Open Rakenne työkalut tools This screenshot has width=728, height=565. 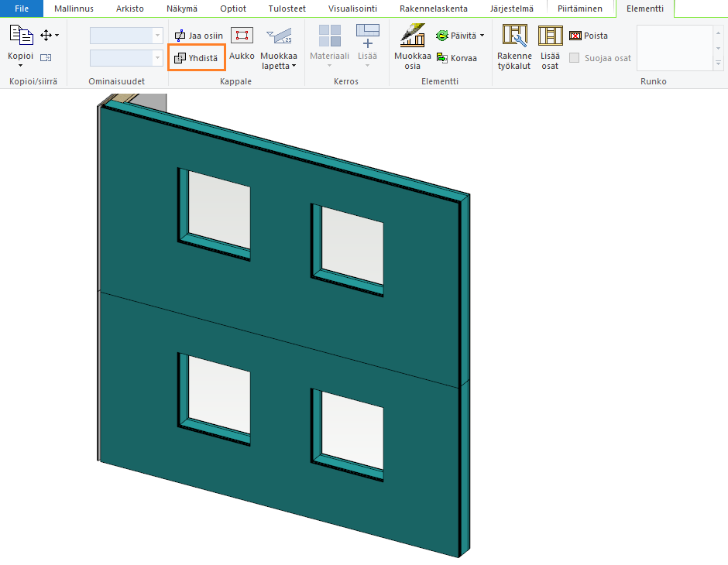click(x=514, y=46)
